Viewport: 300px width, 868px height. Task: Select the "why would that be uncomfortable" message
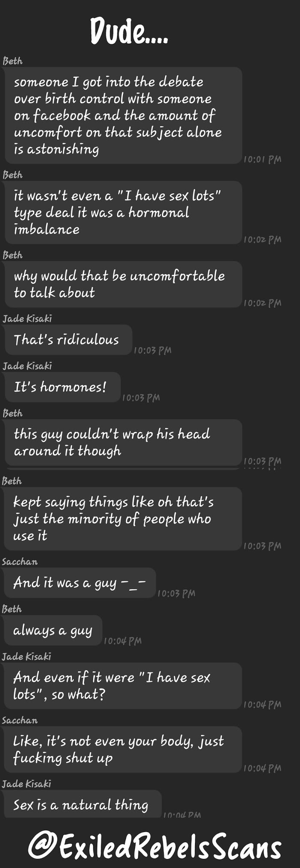point(123,284)
